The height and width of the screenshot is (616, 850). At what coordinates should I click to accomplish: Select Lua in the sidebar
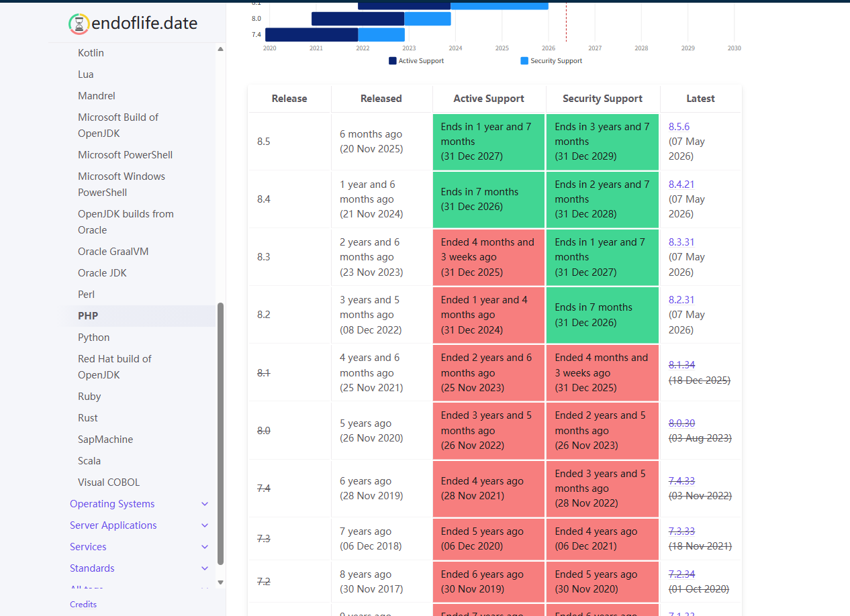85,74
